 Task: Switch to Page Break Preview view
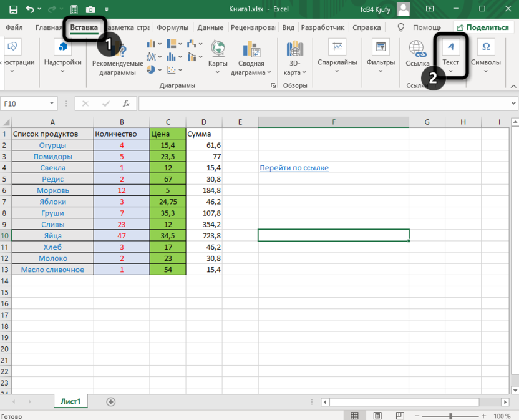point(399,416)
